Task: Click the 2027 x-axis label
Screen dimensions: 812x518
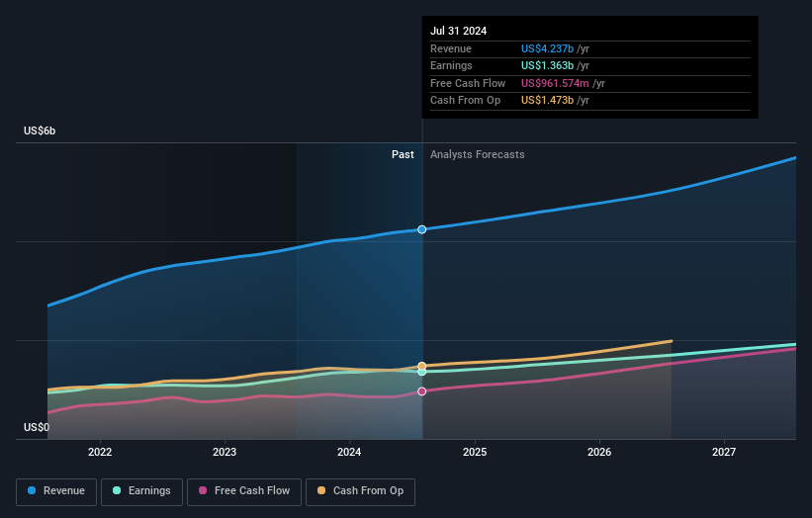Action: tap(724, 452)
